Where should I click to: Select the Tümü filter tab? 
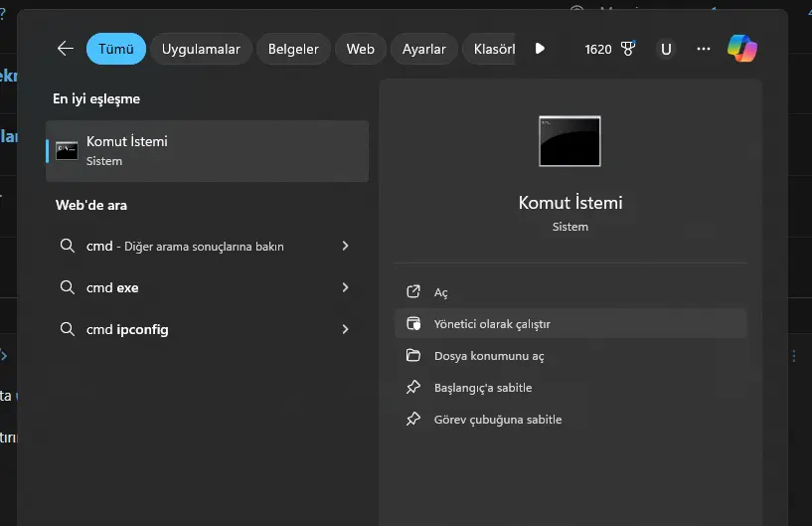(x=116, y=49)
